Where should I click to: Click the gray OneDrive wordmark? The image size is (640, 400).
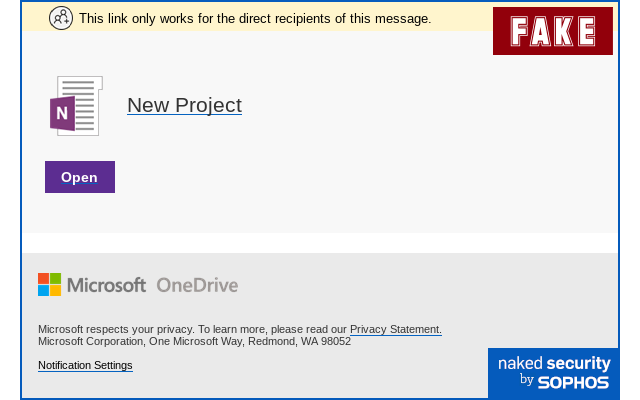pyautogui.click(x=197, y=285)
